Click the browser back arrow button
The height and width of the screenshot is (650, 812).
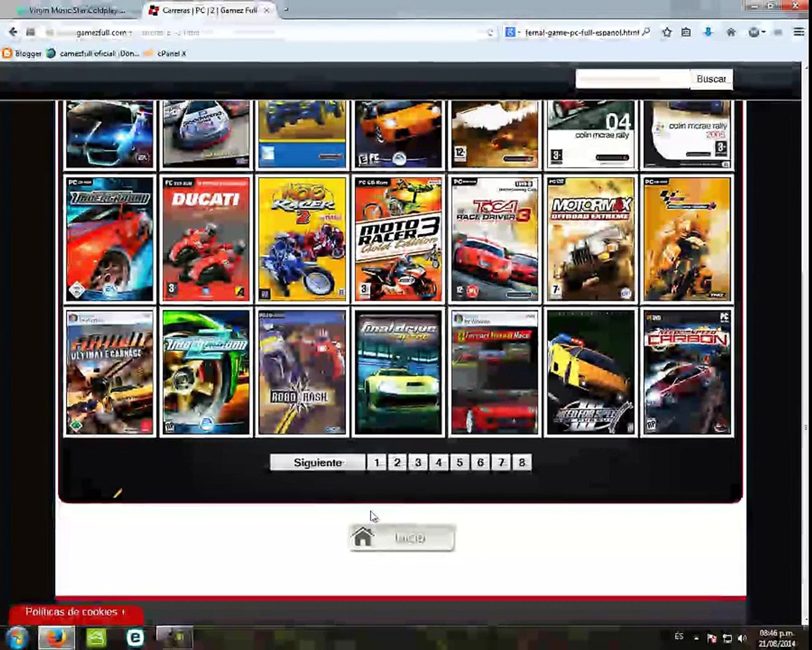[x=13, y=32]
